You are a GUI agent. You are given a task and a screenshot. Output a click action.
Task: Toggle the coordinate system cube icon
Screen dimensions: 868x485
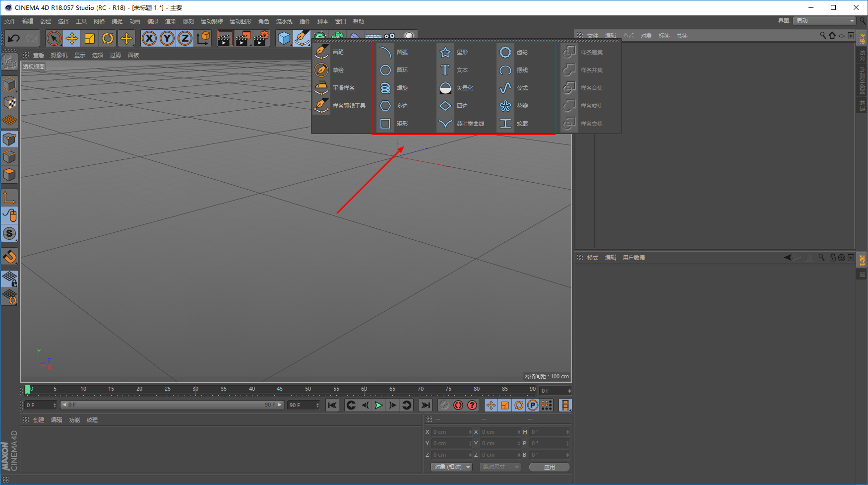(203, 38)
